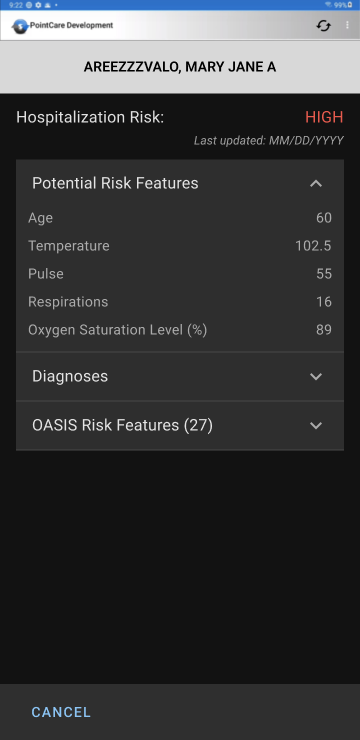Viewport: 360px width, 740px height.
Task: Select the Pulse row
Action: click(180, 274)
